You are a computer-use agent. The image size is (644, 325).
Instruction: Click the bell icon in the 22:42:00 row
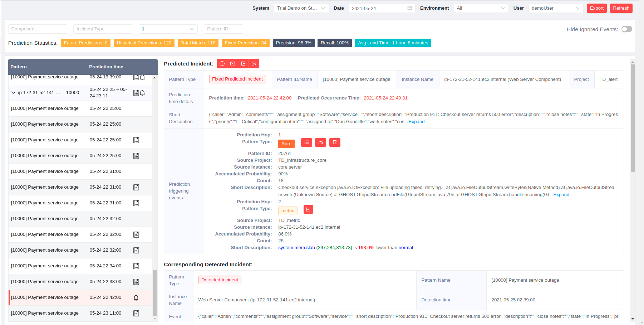(x=136, y=297)
